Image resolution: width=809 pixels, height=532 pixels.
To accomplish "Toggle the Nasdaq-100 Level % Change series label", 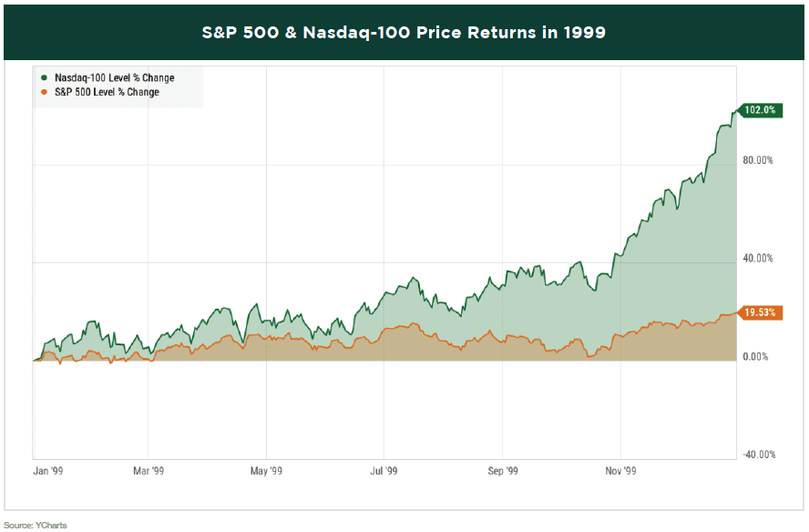I will (x=114, y=78).
